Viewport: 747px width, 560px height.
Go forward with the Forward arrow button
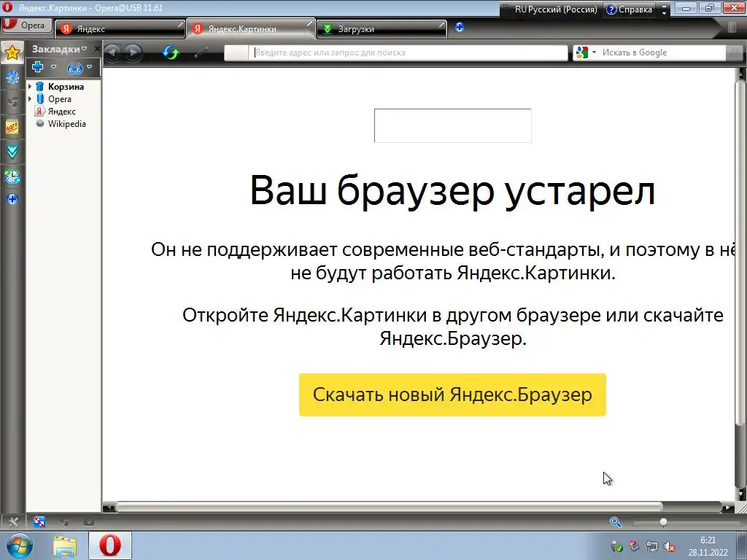point(133,52)
